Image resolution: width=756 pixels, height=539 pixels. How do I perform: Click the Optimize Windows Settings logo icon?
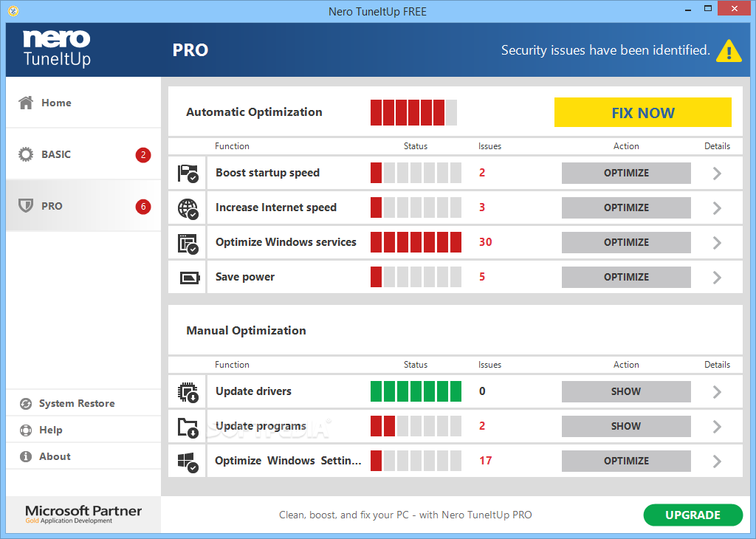[x=188, y=462]
